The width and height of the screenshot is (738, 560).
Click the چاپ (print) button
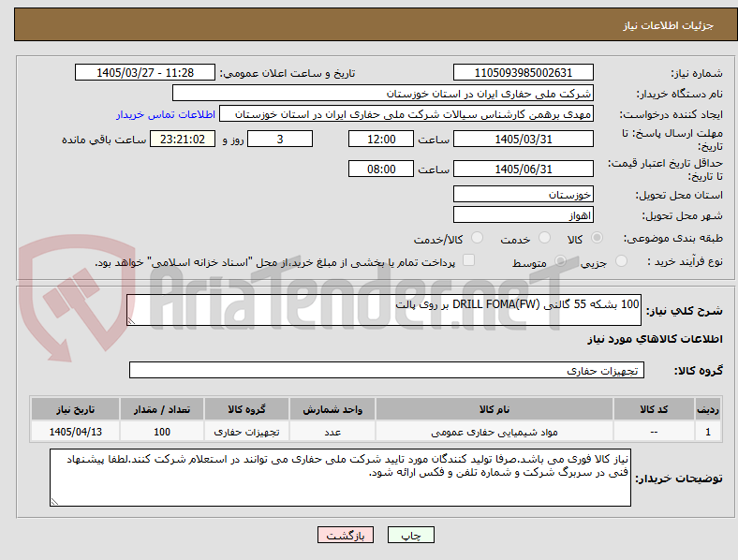410,535
